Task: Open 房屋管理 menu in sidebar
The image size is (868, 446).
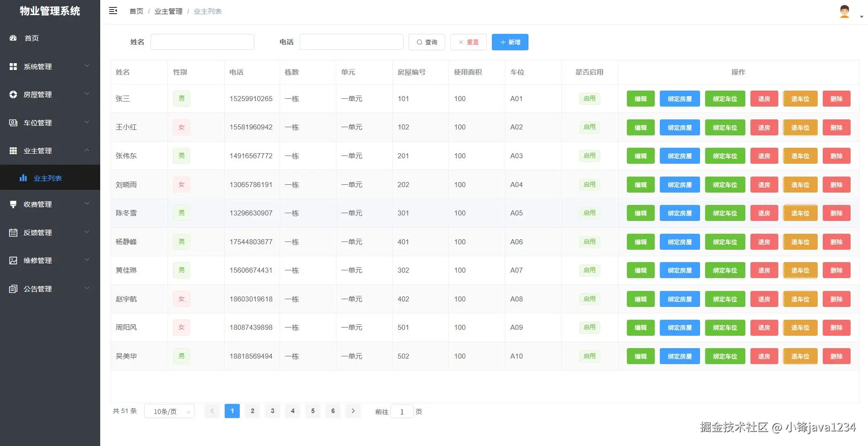Action: (x=50, y=94)
